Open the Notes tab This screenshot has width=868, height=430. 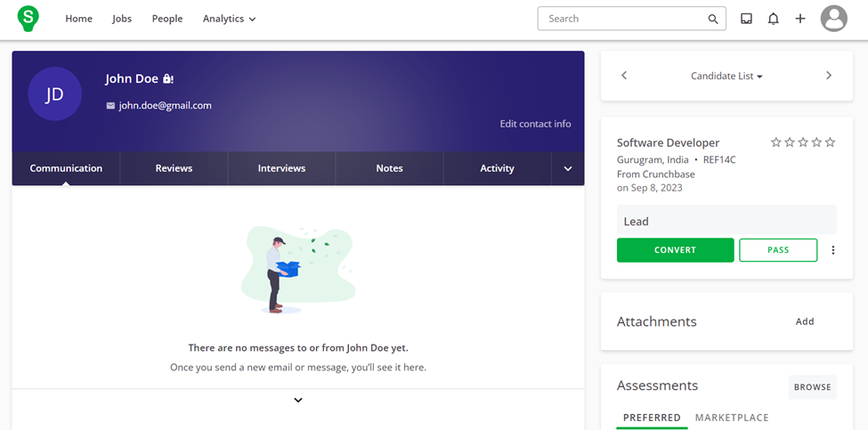tap(389, 168)
